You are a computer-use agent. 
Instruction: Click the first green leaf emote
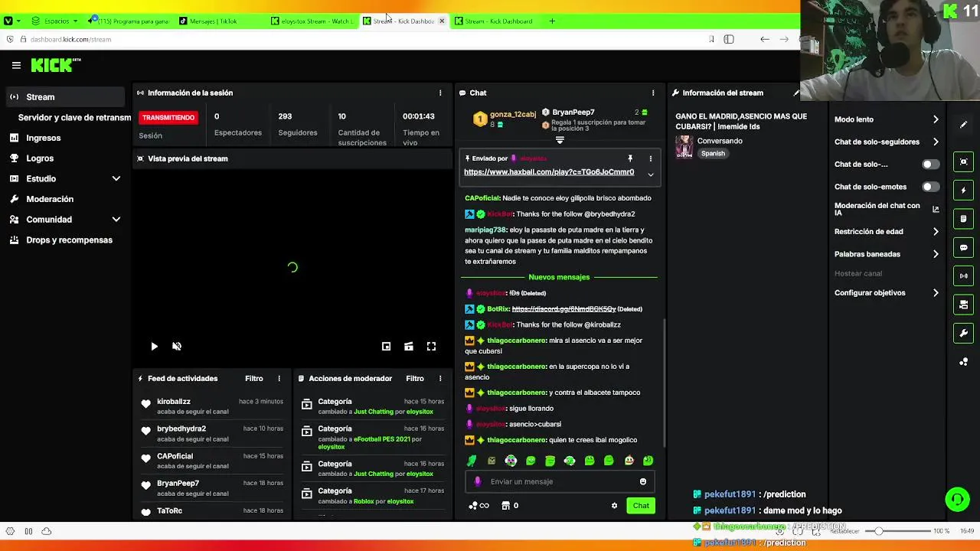pyautogui.click(x=472, y=461)
